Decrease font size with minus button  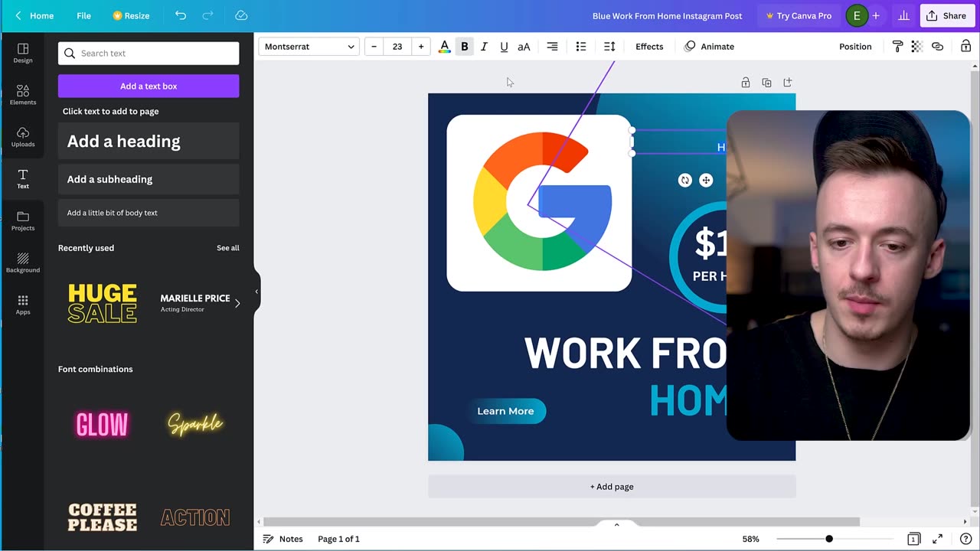tap(374, 47)
